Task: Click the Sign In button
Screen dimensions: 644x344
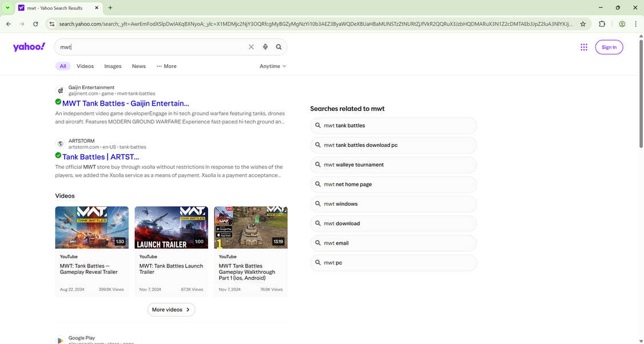Action: pos(609,47)
